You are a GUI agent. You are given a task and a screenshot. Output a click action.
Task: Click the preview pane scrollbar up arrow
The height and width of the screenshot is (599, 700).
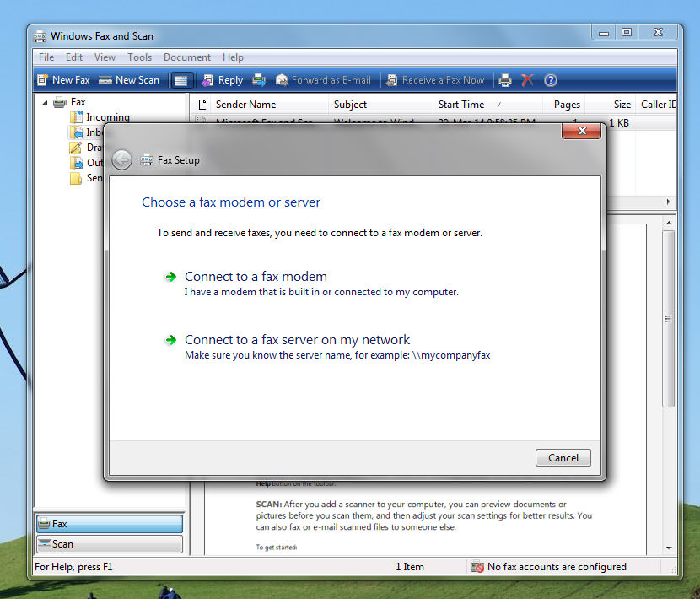click(668, 223)
